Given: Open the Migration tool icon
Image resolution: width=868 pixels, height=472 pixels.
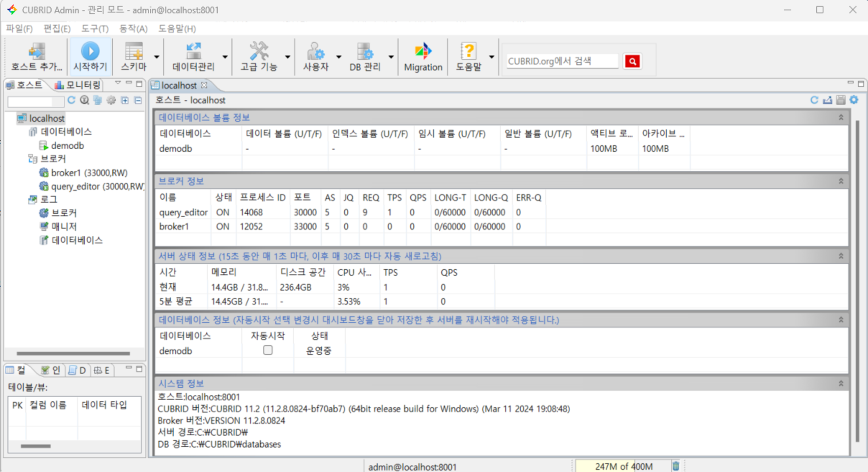Looking at the screenshot, I should click(423, 52).
